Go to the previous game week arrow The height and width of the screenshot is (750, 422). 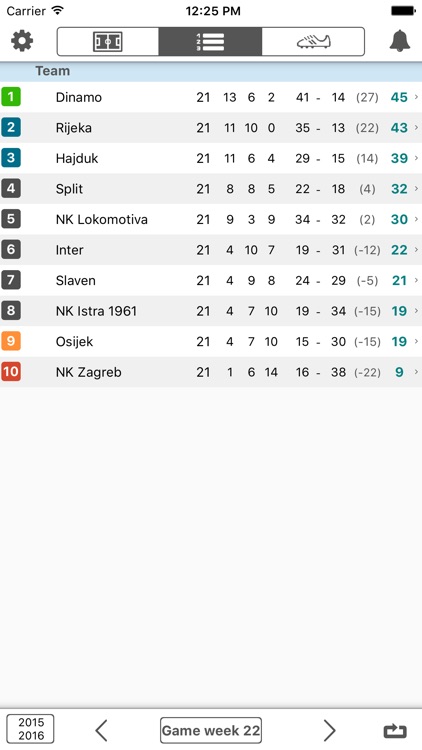point(101,730)
